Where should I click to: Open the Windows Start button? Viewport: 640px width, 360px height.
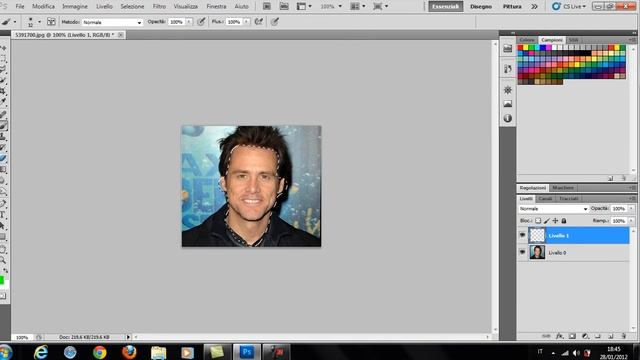[5, 352]
